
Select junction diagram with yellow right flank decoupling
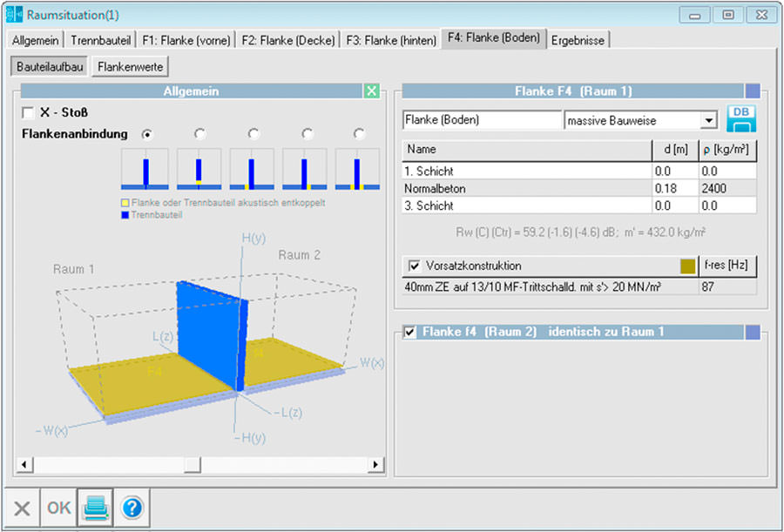pos(305,169)
